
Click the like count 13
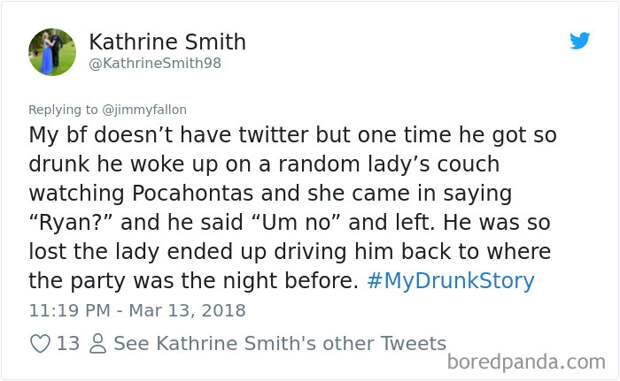pyautogui.click(x=68, y=343)
